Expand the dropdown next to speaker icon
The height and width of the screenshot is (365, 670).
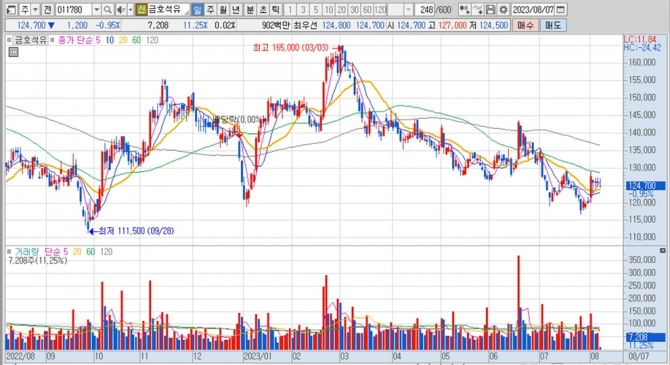pos(130,9)
